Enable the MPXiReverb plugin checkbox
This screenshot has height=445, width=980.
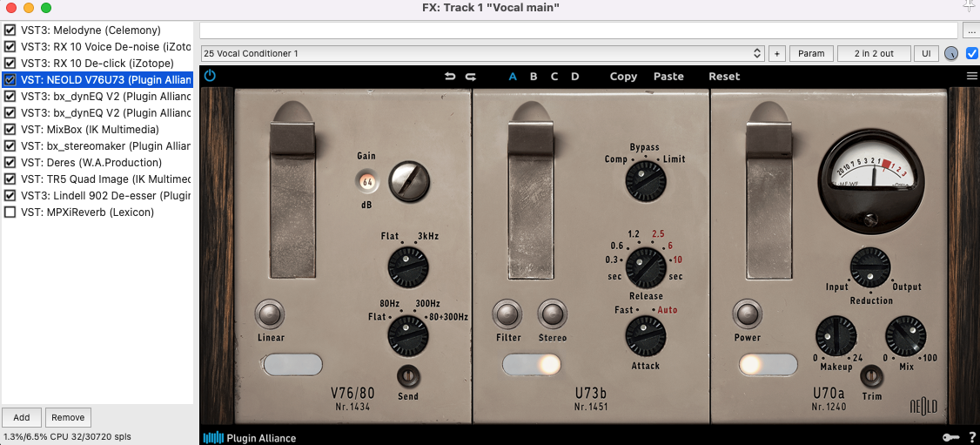[x=10, y=212]
